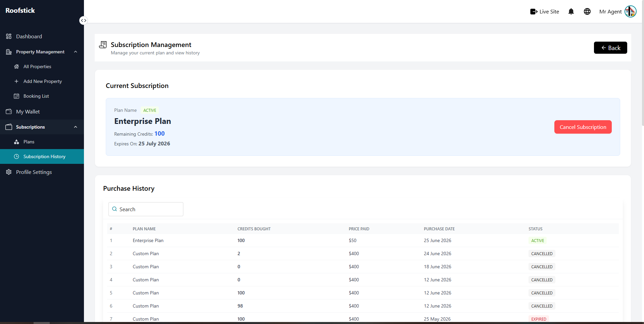Click the Plans shapes icon
644x324 pixels.
point(16,142)
